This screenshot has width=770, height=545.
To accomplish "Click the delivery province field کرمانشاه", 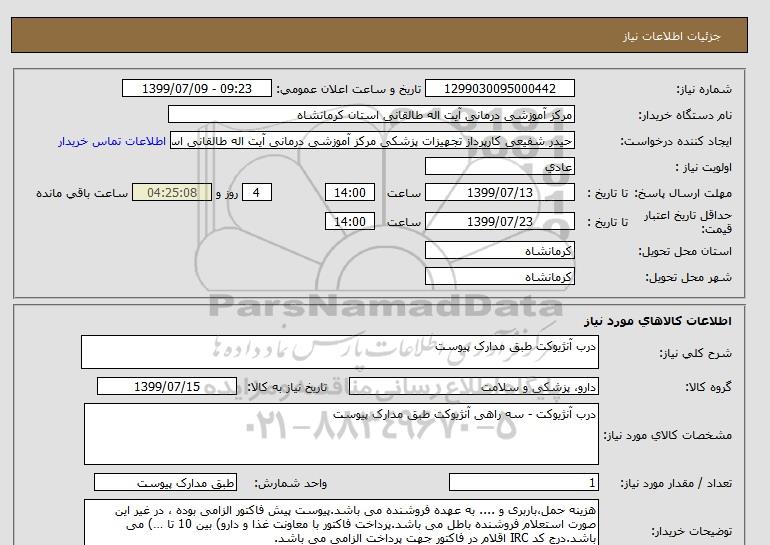I will coord(499,250).
